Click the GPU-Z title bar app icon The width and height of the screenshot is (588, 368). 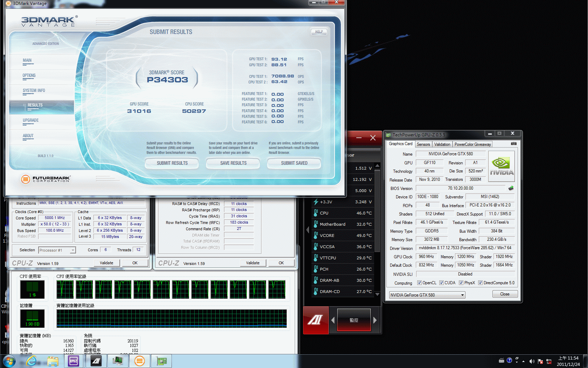pyautogui.click(x=388, y=135)
